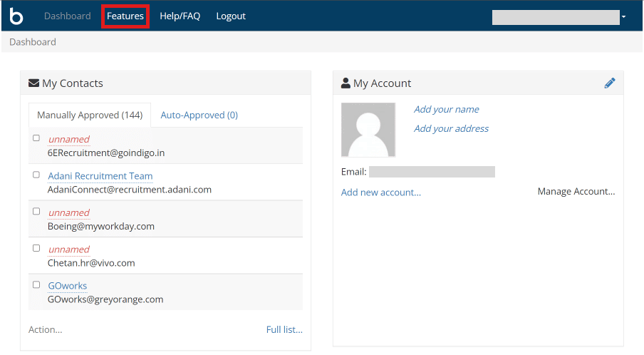Toggle checkbox for Chetan.hr@vivo.com

pyautogui.click(x=36, y=248)
